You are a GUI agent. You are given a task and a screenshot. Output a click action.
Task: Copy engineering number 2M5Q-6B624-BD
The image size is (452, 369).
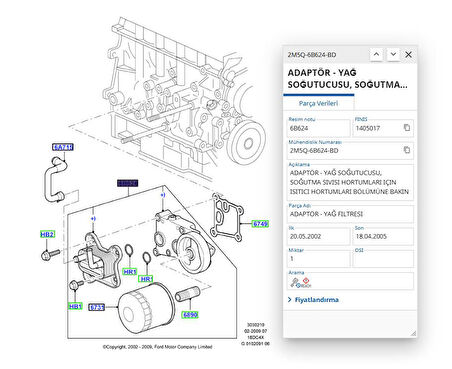pyautogui.click(x=407, y=150)
